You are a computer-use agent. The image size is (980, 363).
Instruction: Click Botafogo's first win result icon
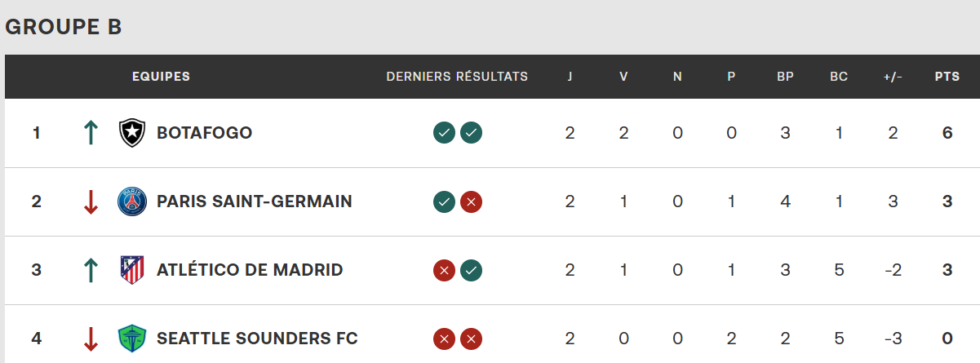(x=444, y=132)
